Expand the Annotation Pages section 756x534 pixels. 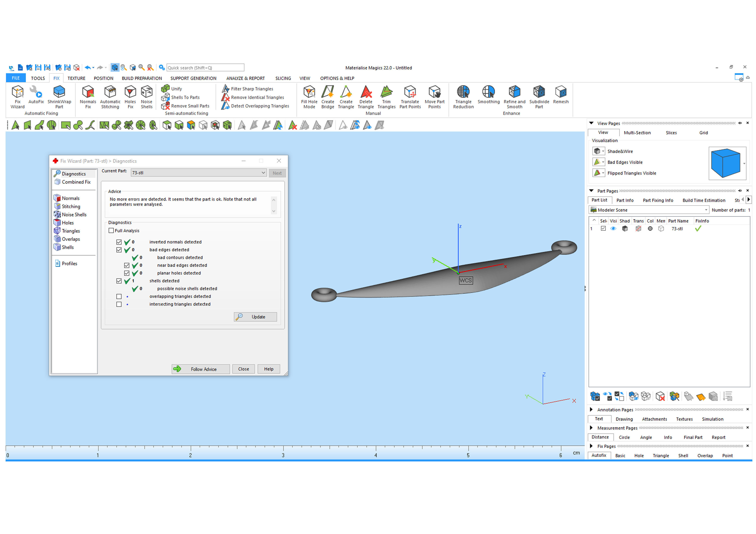point(591,410)
